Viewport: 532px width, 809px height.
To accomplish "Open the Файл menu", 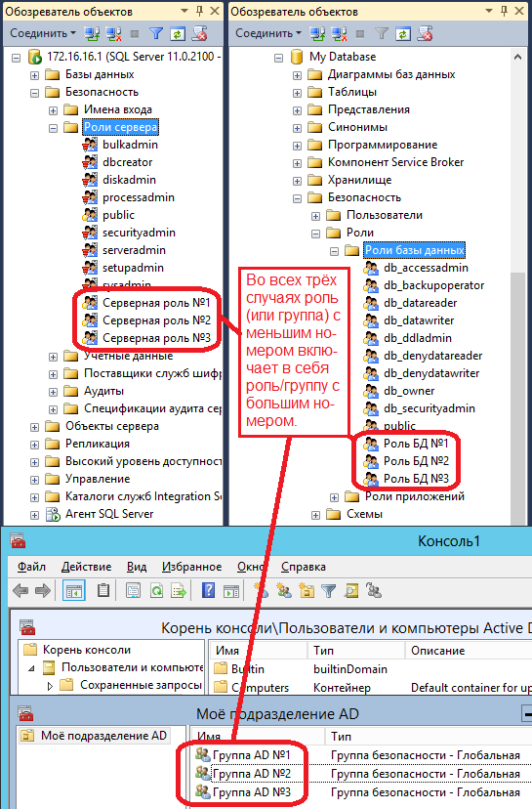I will point(31,567).
